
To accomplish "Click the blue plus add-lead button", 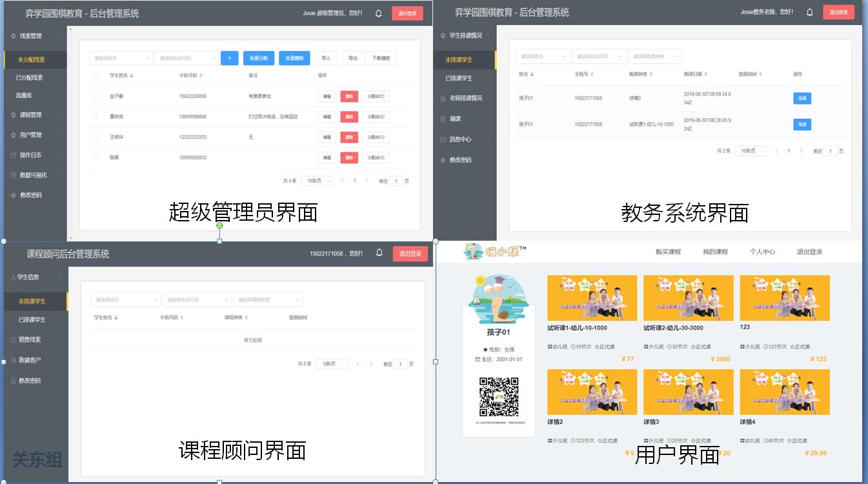I will click(229, 58).
